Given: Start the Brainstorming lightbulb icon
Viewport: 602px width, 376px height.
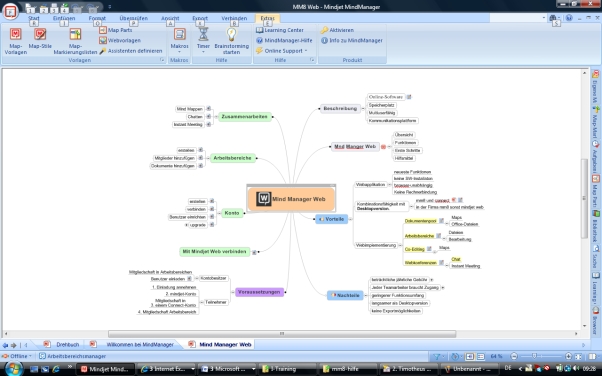Looking at the screenshot, I should (232, 35).
